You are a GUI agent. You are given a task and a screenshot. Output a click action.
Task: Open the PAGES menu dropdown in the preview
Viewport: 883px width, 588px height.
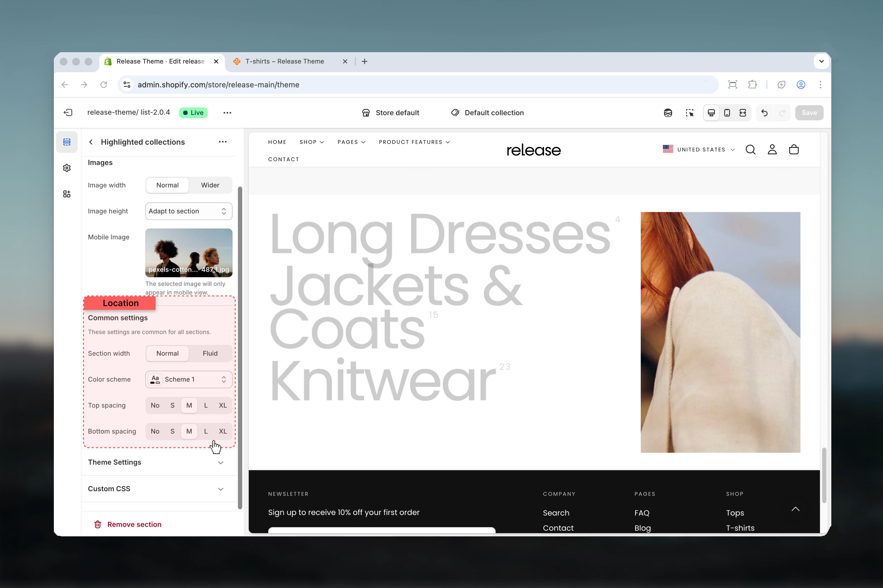[351, 142]
